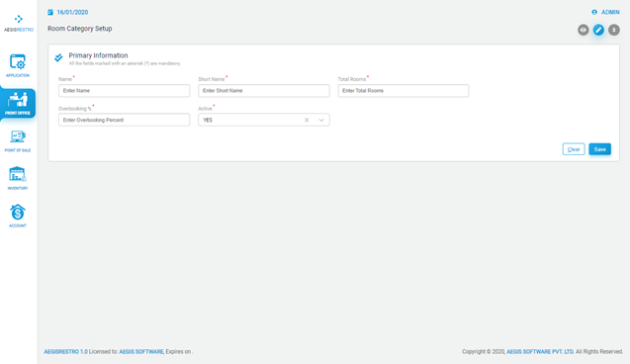Open the Application module in sidebar
Viewport: 630px width, 364px height.
pyautogui.click(x=18, y=65)
